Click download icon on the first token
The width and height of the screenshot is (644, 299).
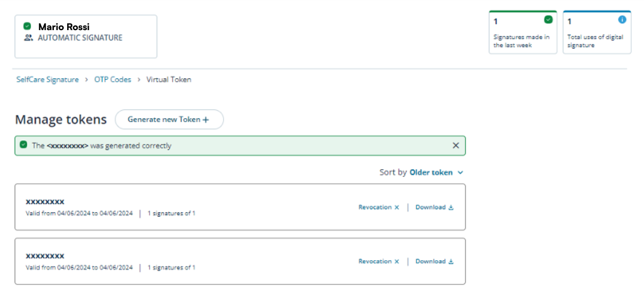coord(451,207)
